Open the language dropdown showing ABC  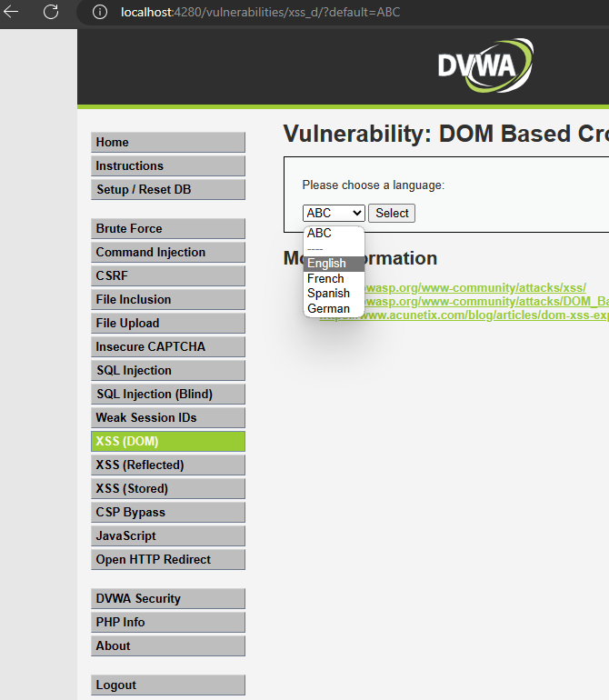334,213
